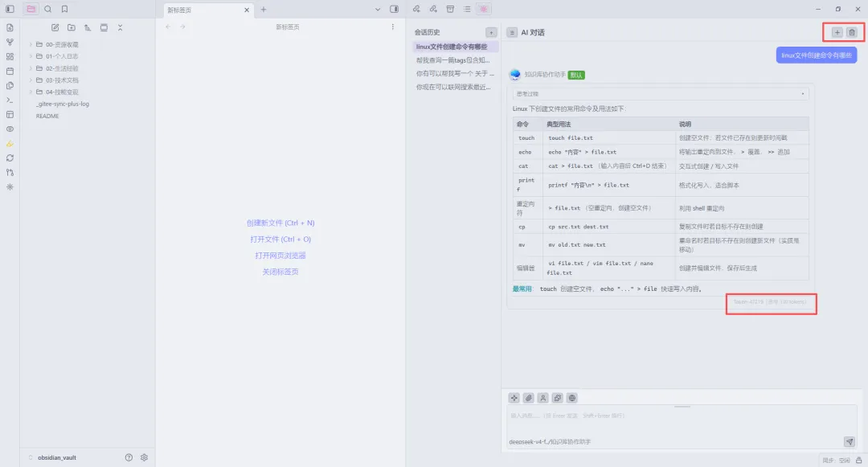Click the eye icon in left ribbon
The width and height of the screenshot is (868, 467).
tap(10, 129)
